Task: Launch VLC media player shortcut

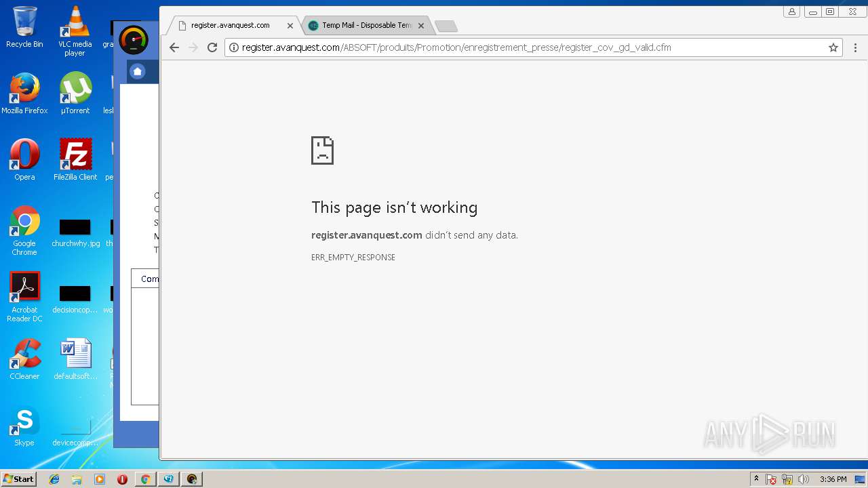Action: 75,30
